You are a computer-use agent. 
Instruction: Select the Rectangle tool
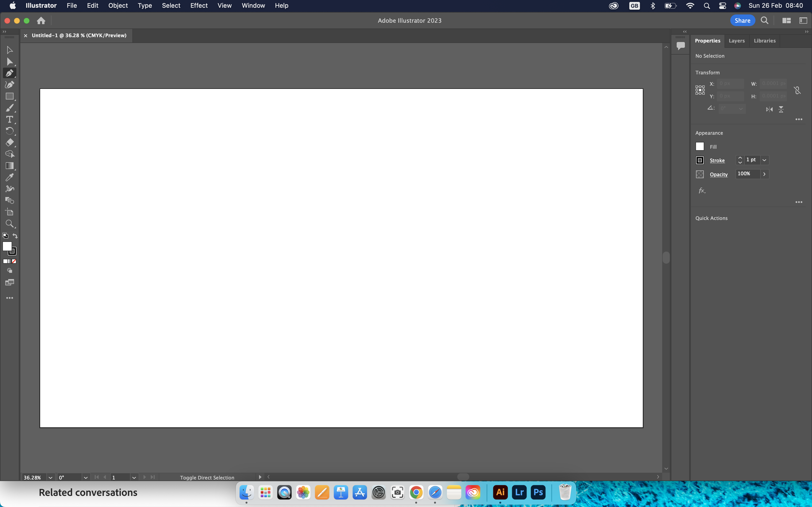pos(9,97)
